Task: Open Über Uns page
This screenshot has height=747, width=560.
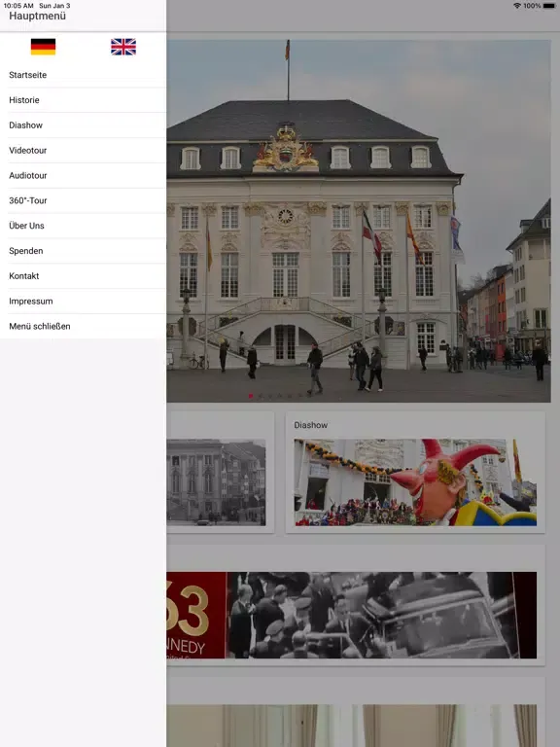Action: point(83,226)
